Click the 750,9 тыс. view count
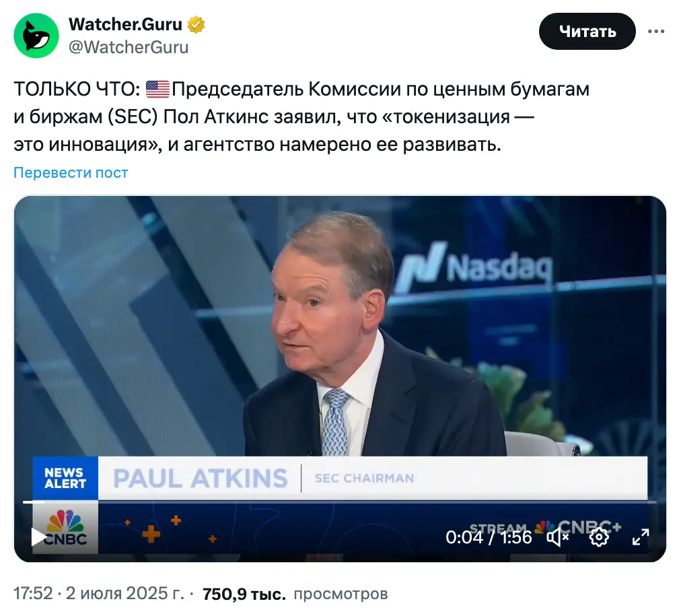The image size is (679, 616). point(244,594)
